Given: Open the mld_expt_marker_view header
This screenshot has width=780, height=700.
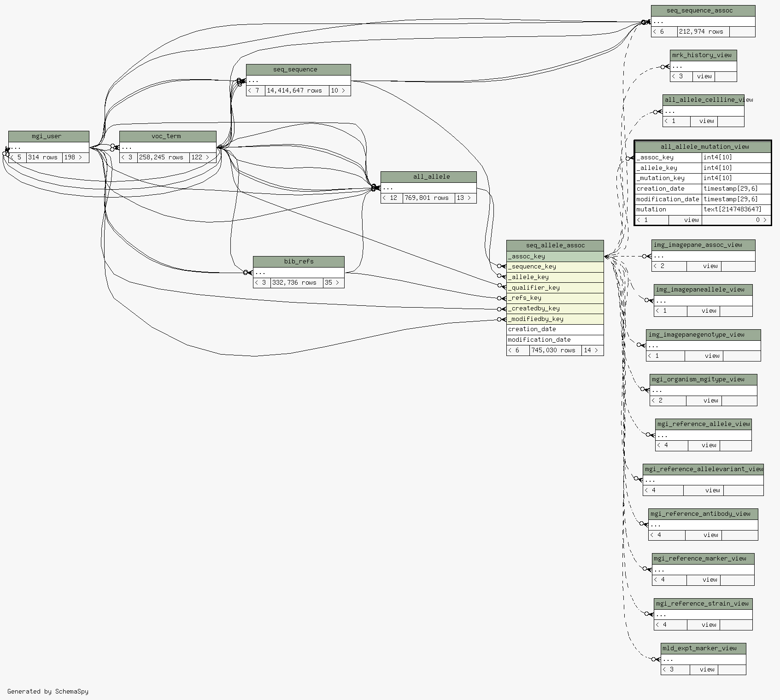Looking at the screenshot, I should 703,648.
